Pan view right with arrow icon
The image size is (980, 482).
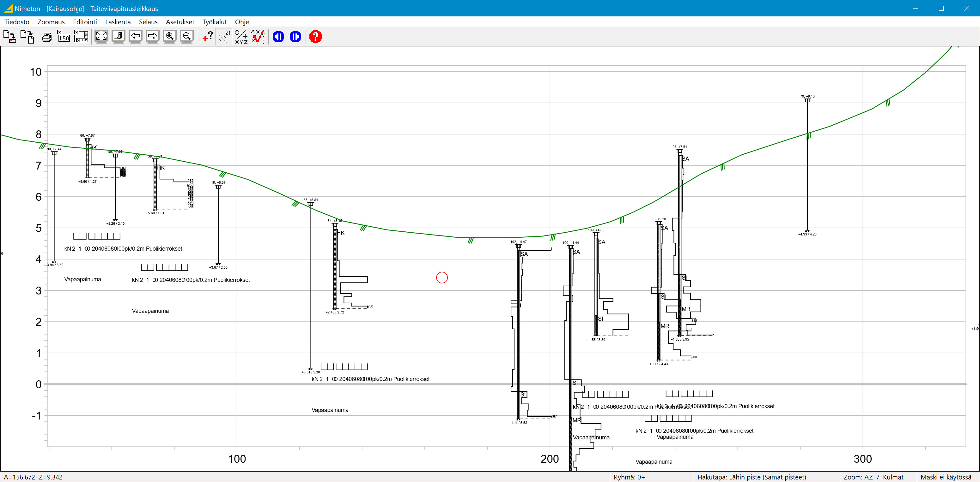153,37
